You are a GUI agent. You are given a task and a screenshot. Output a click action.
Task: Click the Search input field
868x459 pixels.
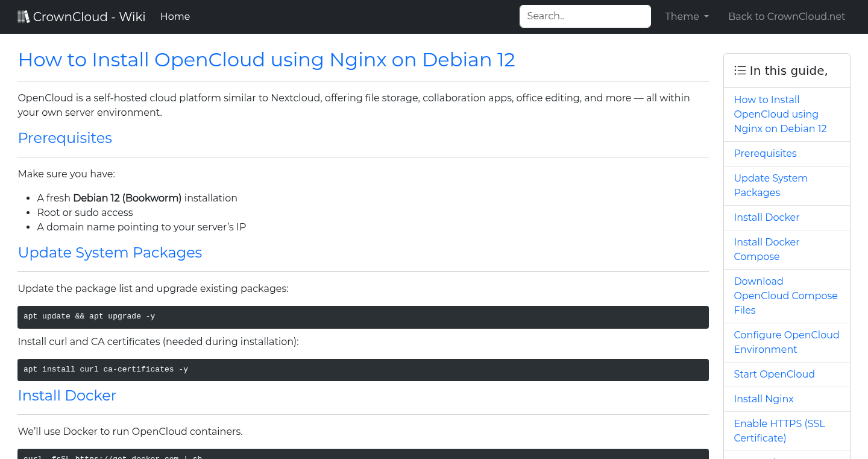coord(584,16)
